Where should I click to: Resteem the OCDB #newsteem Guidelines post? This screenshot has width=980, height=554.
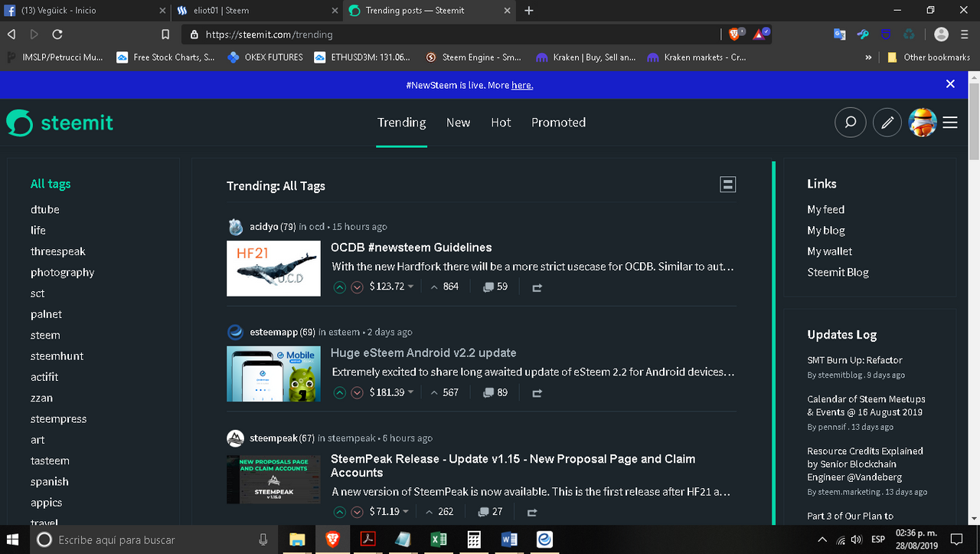click(537, 287)
